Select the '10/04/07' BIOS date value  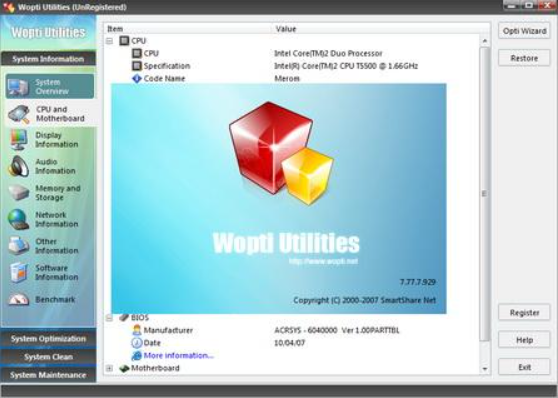(x=289, y=343)
